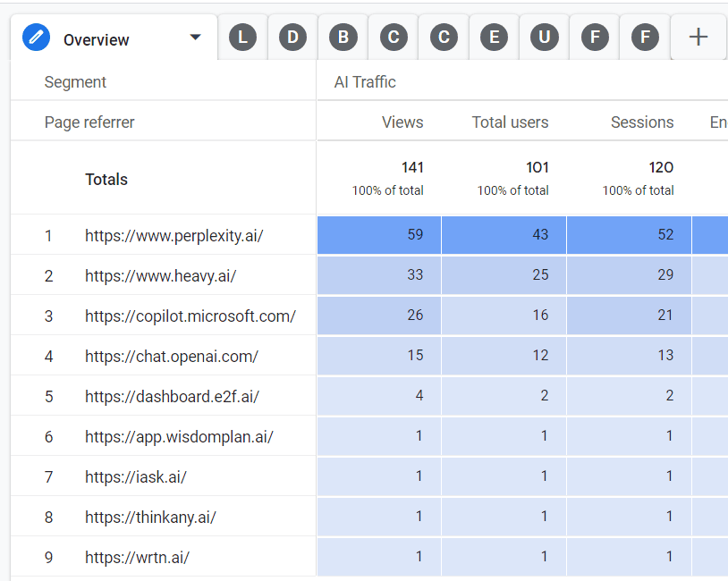The height and width of the screenshot is (581, 728).
Task: Select the https://iask.ai/ row
Action: pos(136,477)
